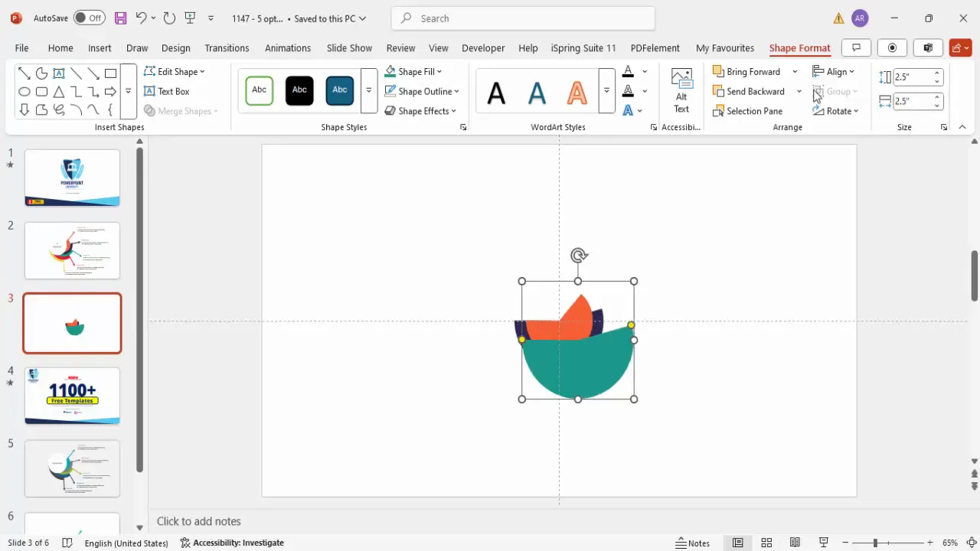Expand the Insert Shapes gallery

click(129, 91)
